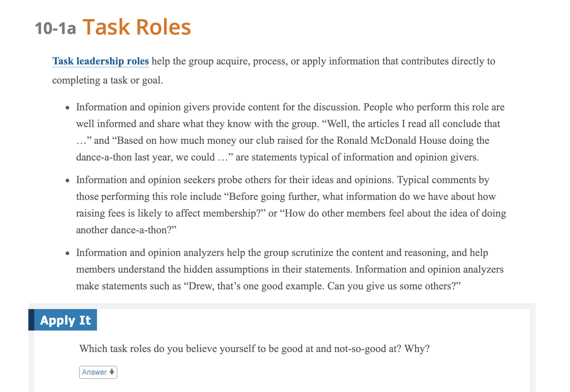The image size is (570, 392).
Task: Click the bullet dot before opinion givers
Action: click(x=68, y=108)
